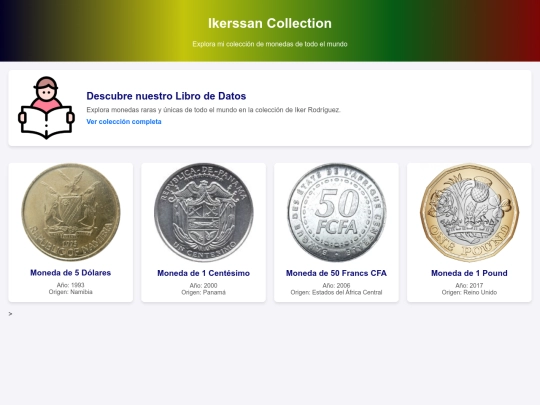Click the reading person book icon
This screenshot has height=405, width=540.
[46, 108]
